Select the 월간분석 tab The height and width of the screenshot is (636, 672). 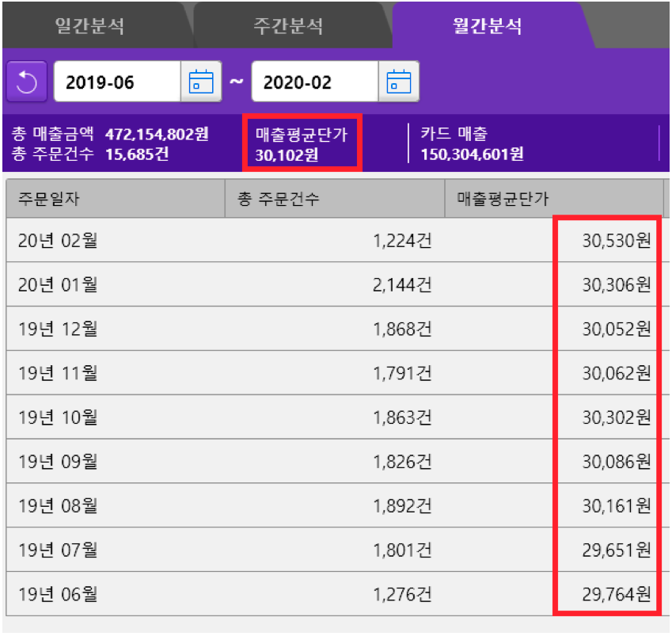click(488, 25)
